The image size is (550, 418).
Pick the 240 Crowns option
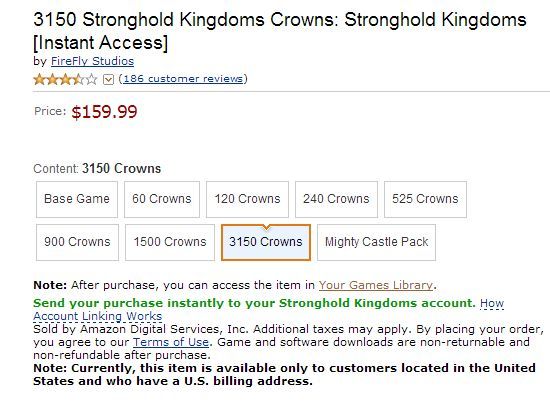coord(336,199)
